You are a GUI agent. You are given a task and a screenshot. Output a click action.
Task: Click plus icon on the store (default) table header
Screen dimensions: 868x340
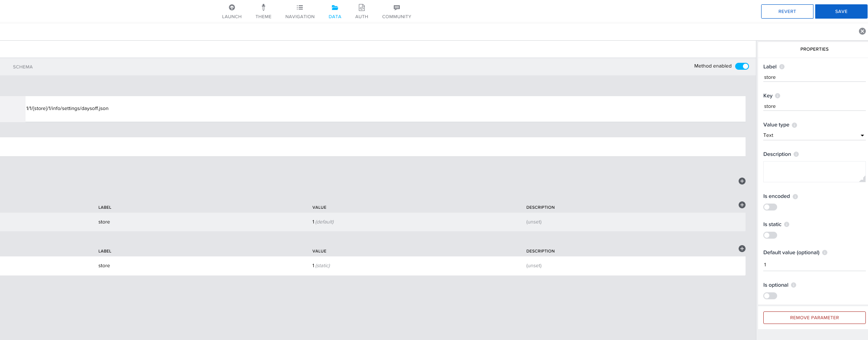pos(742,205)
